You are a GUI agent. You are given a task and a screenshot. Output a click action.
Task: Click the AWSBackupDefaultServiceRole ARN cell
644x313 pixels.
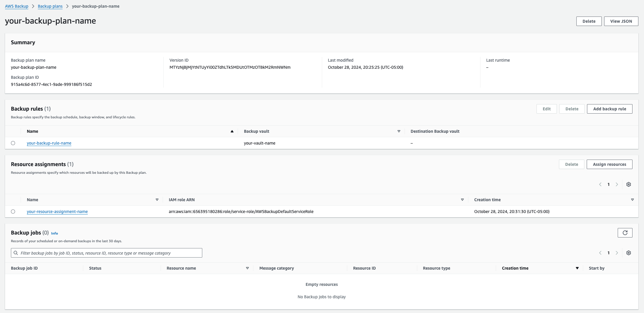(x=241, y=212)
